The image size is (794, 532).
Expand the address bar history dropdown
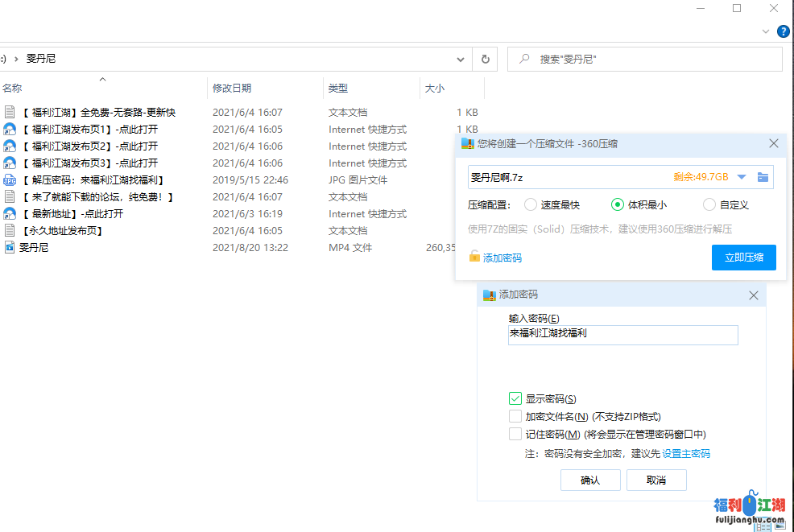point(461,59)
